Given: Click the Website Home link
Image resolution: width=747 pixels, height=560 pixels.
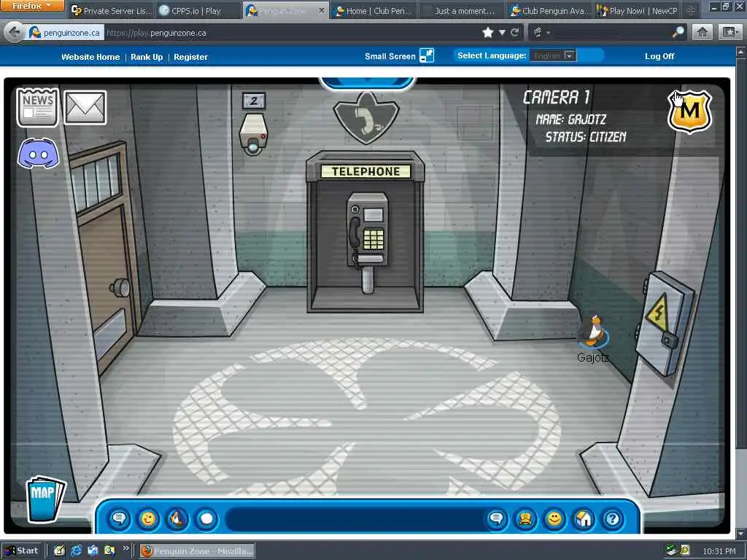Looking at the screenshot, I should 90,57.
